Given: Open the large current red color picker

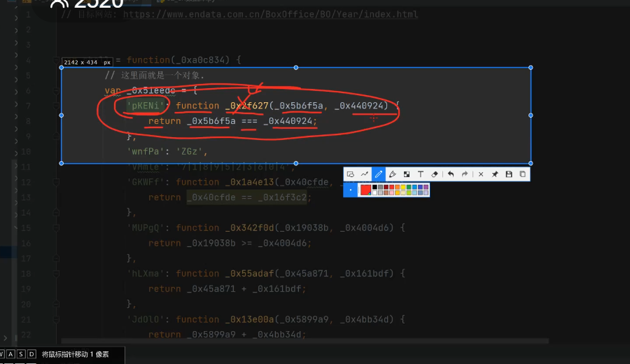Looking at the screenshot, I should pyautogui.click(x=365, y=190).
